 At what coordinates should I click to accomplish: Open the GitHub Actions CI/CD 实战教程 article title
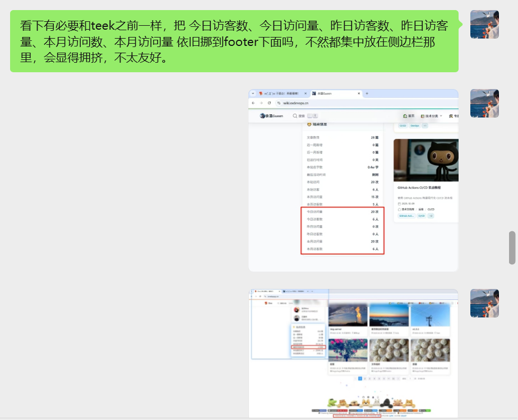(x=419, y=188)
